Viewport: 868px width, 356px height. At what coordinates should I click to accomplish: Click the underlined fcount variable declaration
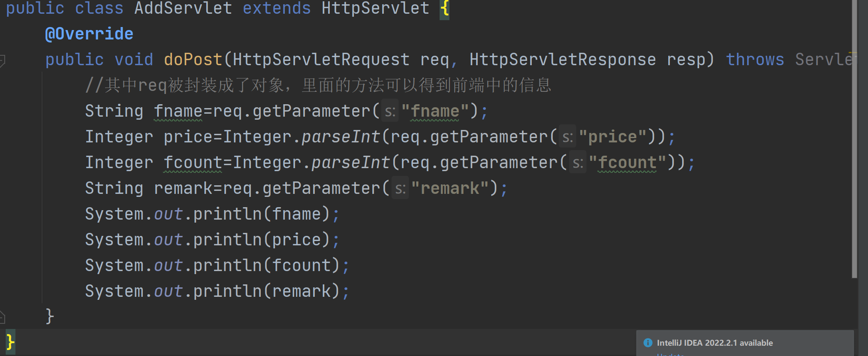[193, 163]
